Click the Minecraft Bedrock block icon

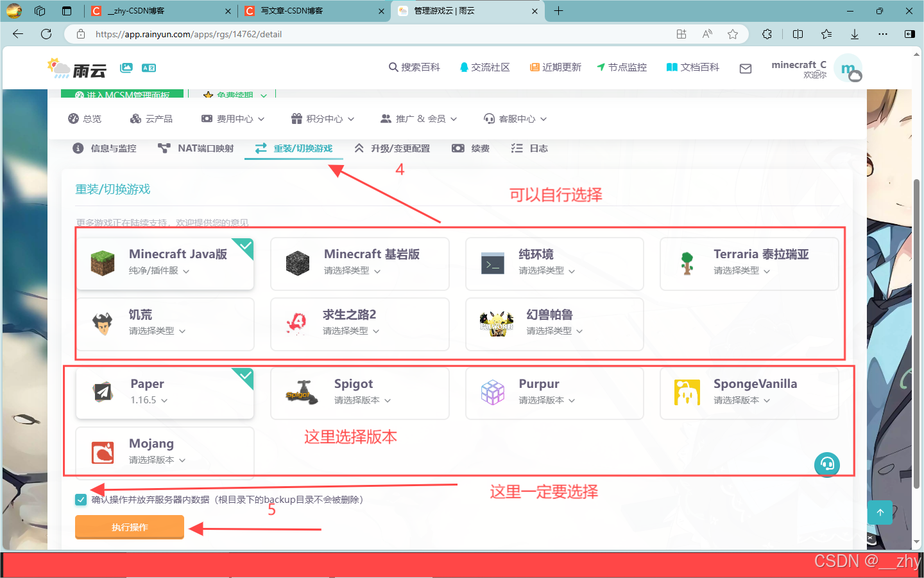pyautogui.click(x=298, y=263)
